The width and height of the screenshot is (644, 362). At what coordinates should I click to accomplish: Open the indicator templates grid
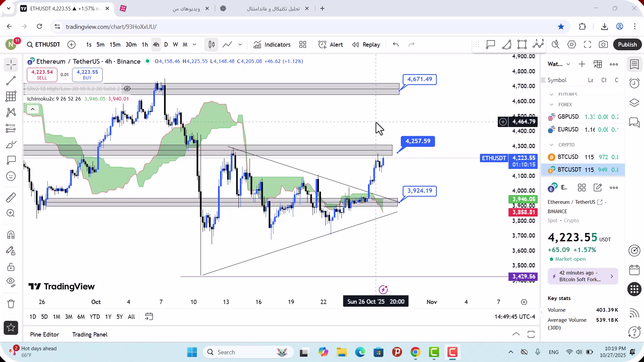303,45
